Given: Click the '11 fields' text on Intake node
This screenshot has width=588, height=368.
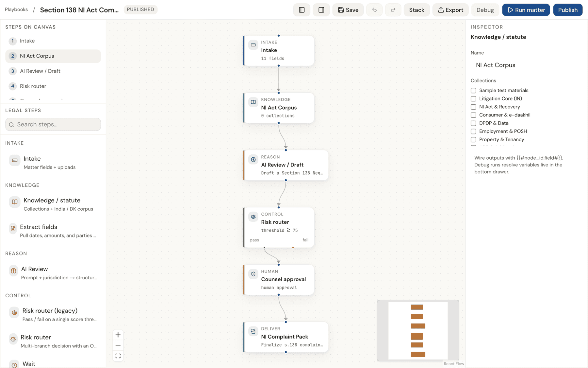Looking at the screenshot, I should click(x=272, y=59).
